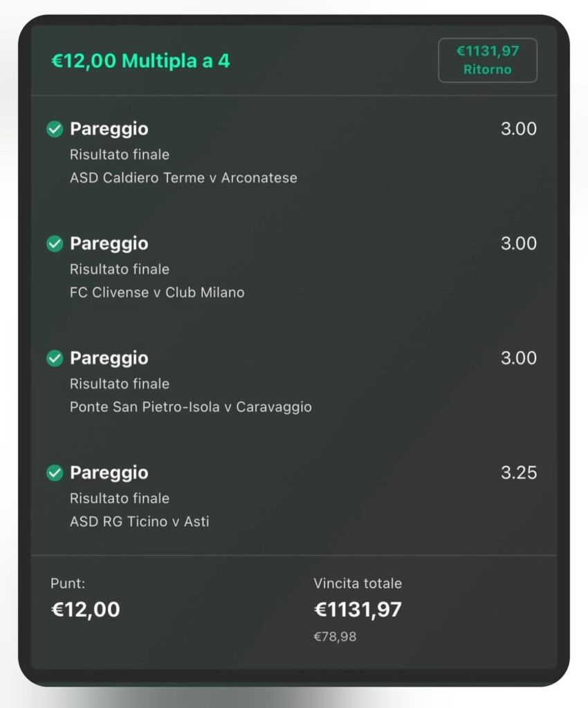
Task: Click the green checkmark beside Caldiero Terme bet
Action: 55,129
